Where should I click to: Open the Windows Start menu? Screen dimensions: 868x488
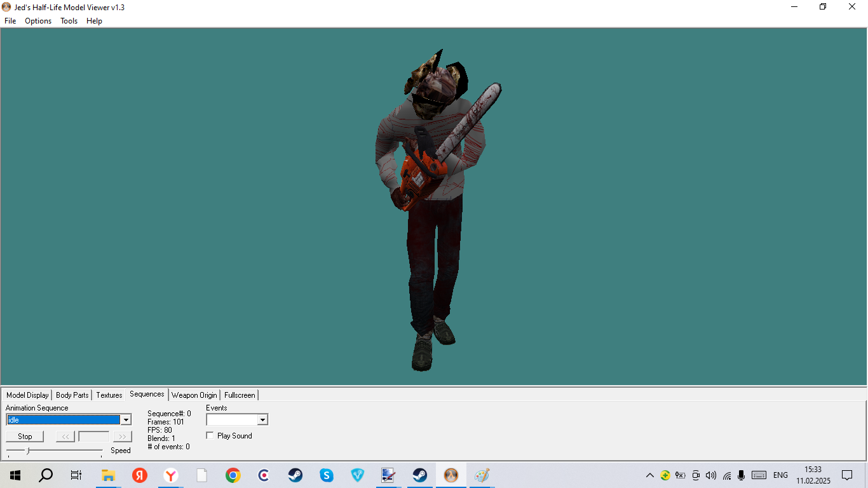click(15, 475)
